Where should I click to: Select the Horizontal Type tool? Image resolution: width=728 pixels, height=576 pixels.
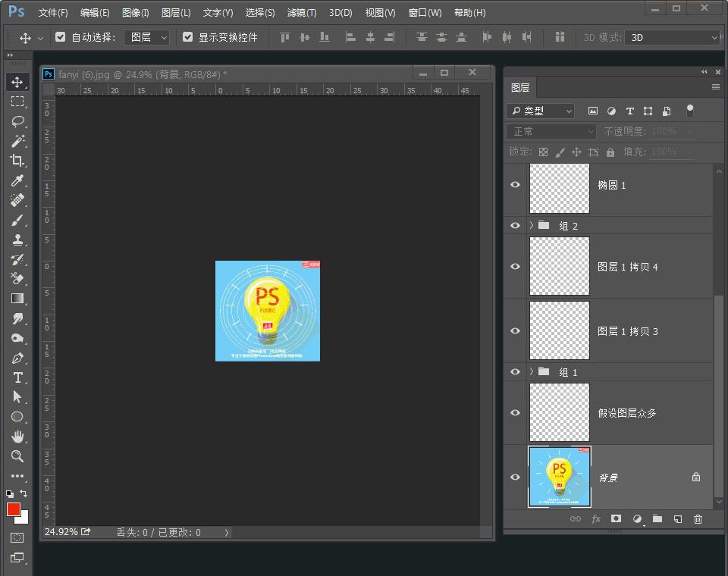(17, 377)
